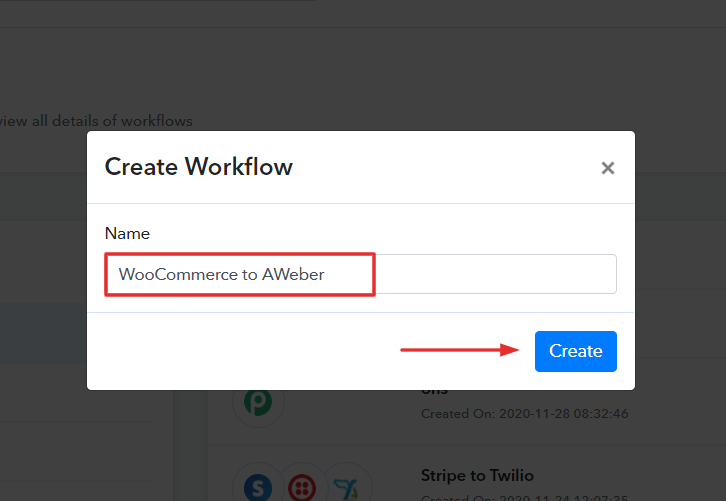Click the Created On 2020-11-28 timestamp
726x501 pixels.
(x=524, y=413)
